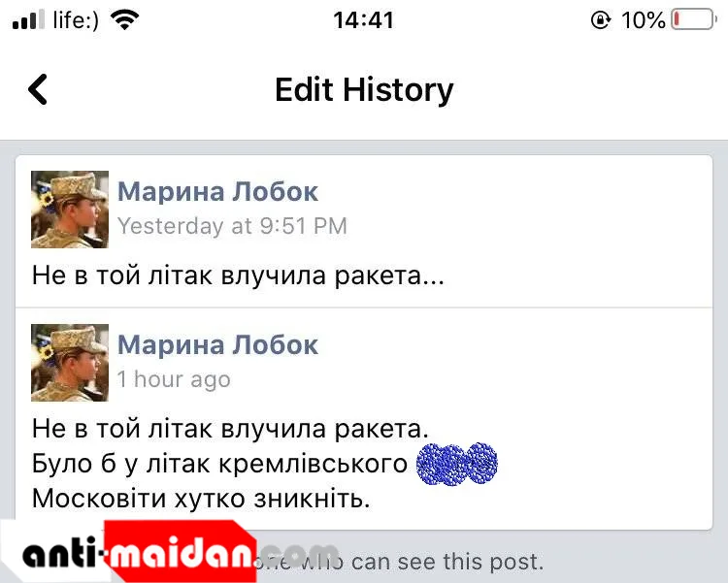Tap the back arrow icon
This screenshot has width=728, height=583.
[38, 89]
